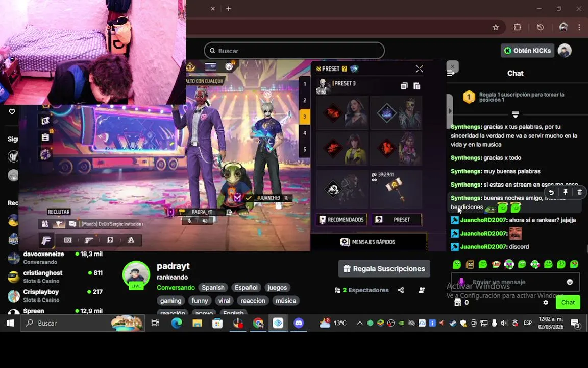Select preset slot 2 in game
The width and height of the screenshot is (588, 368).
(305, 100)
